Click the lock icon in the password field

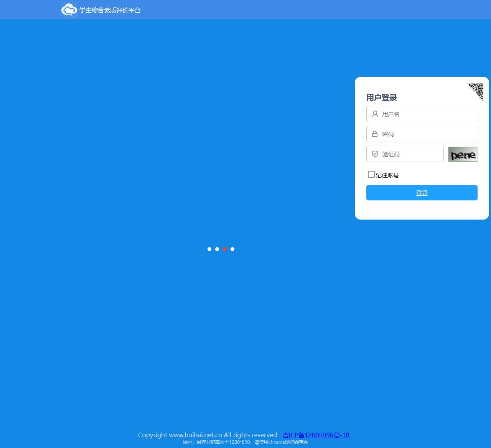click(x=375, y=134)
